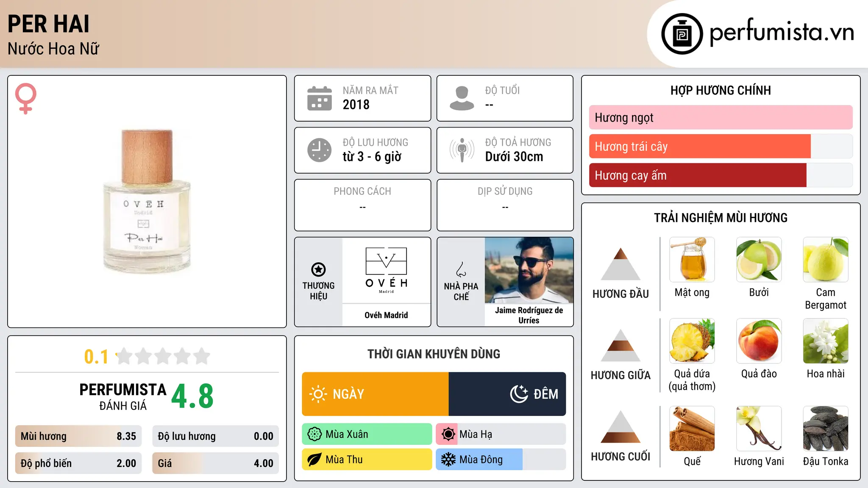Select the Mùa Thu season bar
This screenshot has height=488, width=868.
[367, 460]
